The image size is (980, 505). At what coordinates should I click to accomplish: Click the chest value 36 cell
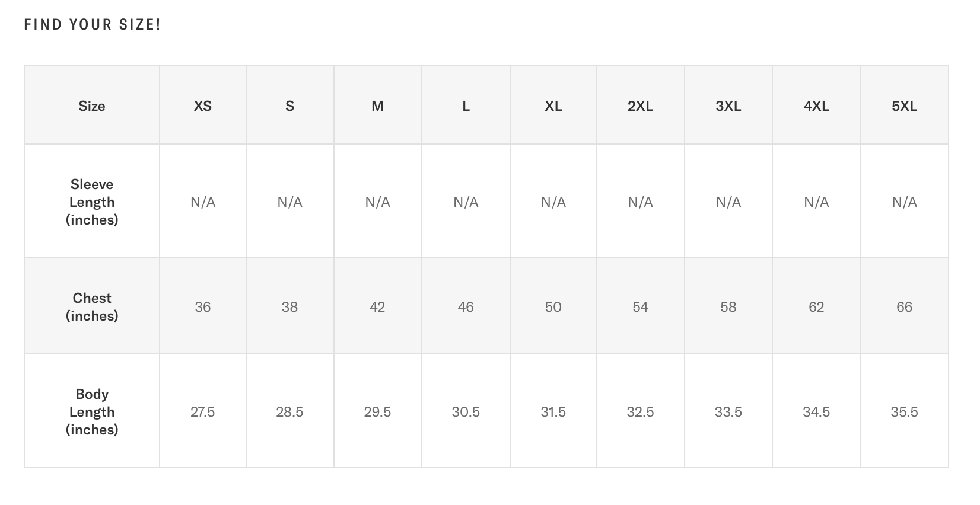point(203,306)
